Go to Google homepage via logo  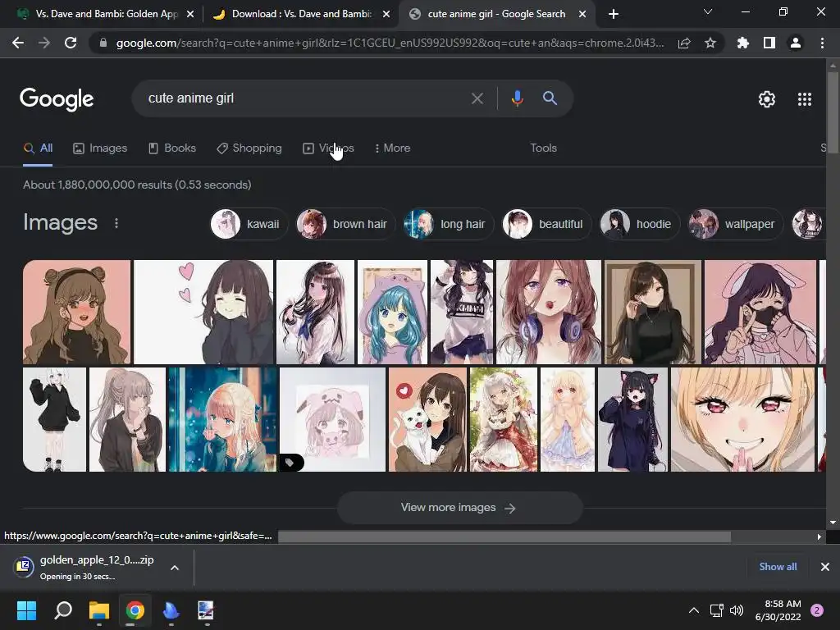57,99
